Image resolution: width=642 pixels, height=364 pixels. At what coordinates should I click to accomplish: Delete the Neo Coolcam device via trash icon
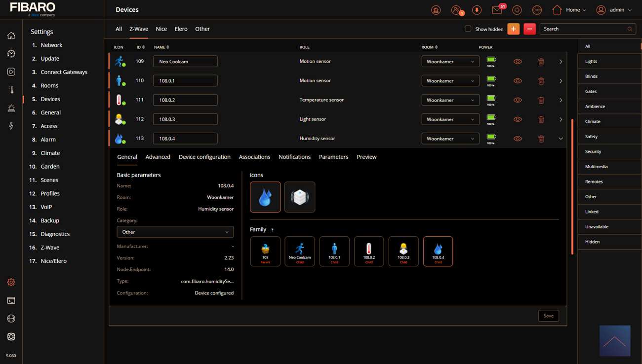click(x=541, y=62)
